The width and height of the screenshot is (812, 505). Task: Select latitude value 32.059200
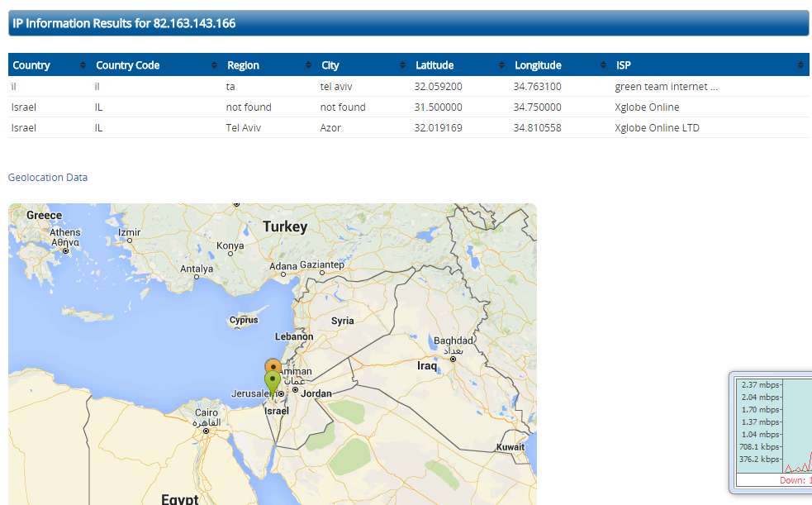438,87
